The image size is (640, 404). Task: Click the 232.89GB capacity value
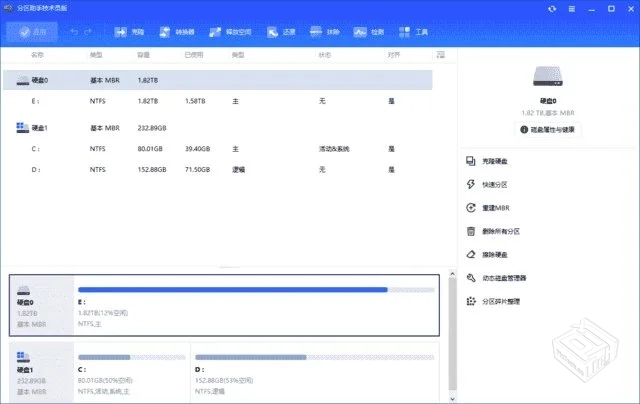coord(152,128)
